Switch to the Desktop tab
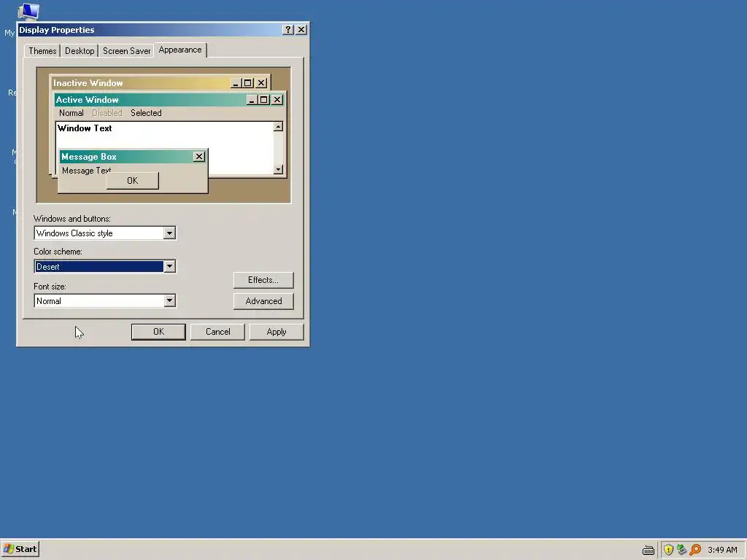Image resolution: width=747 pixels, height=560 pixels. [80, 51]
